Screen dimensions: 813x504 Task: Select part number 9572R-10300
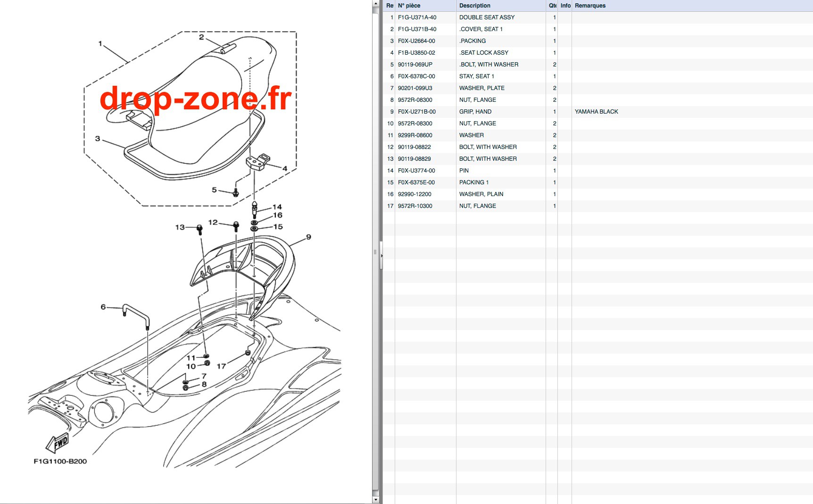click(x=415, y=206)
